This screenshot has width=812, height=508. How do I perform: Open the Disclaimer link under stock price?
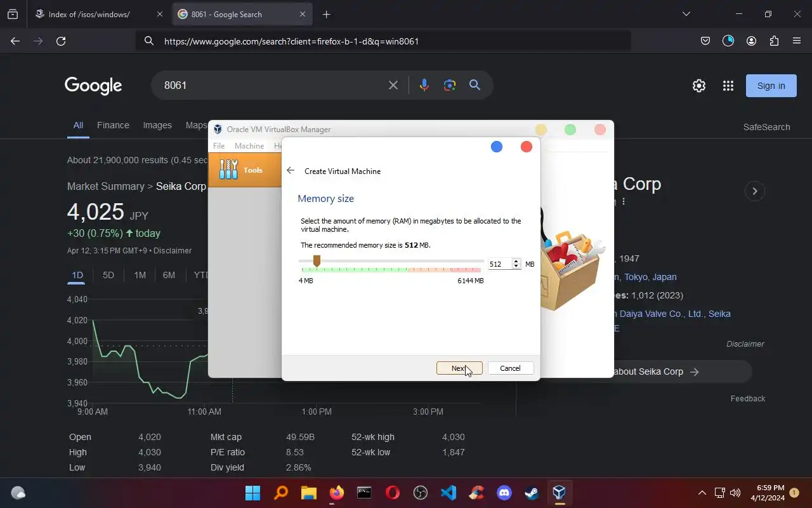[173, 250]
